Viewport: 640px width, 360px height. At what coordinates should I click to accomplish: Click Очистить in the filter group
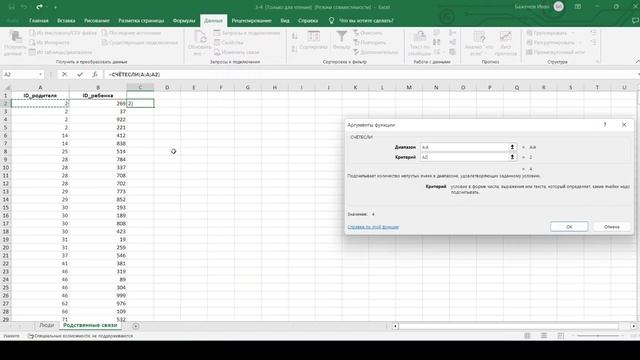pos(368,33)
